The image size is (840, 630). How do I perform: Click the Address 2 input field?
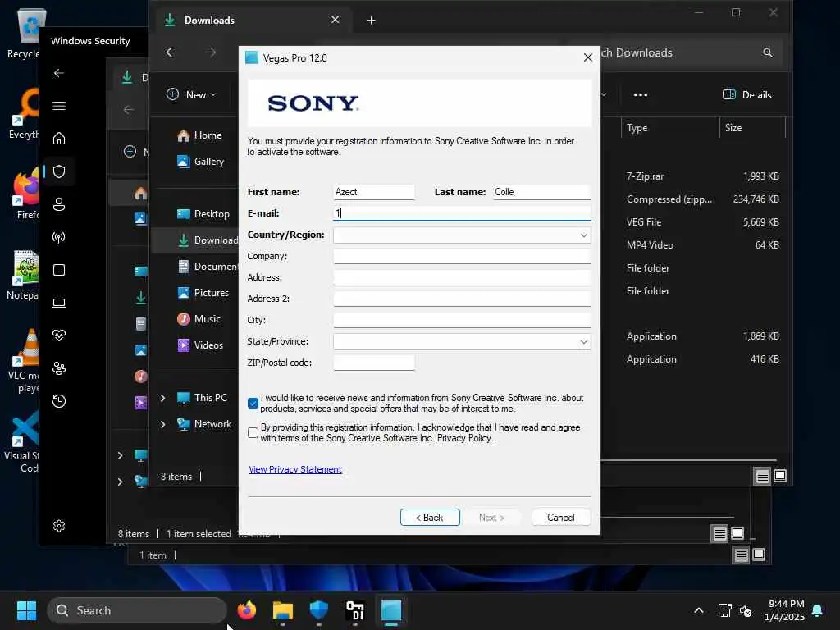(462, 299)
